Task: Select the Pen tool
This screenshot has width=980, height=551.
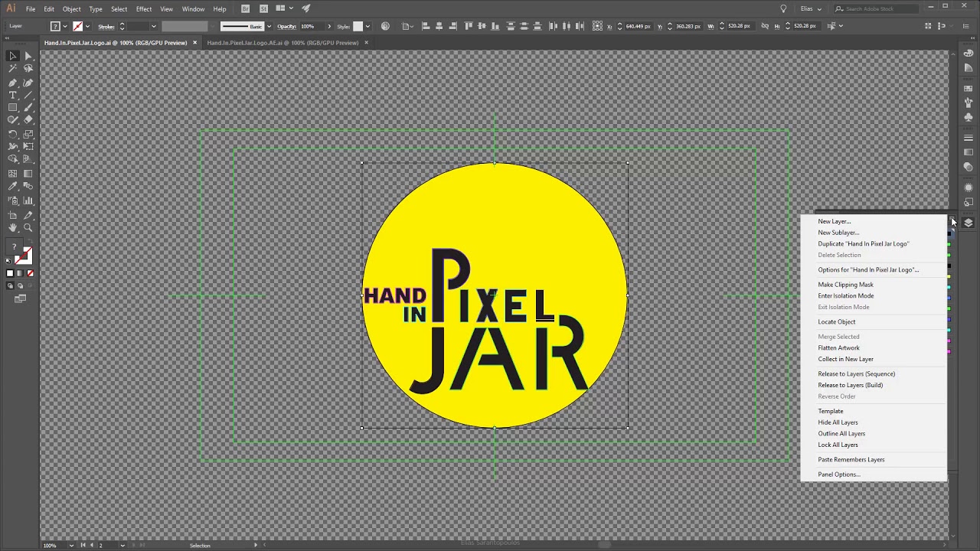Action: point(12,83)
